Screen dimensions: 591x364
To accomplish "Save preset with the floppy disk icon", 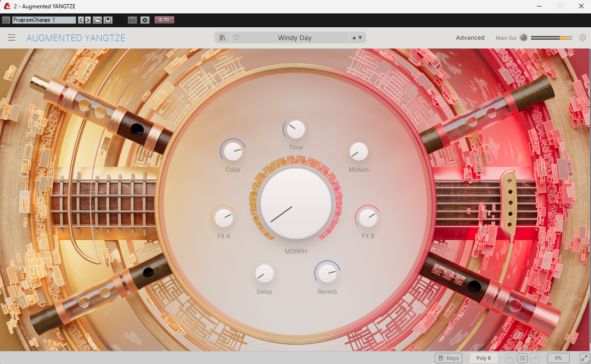I will [x=108, y=20].
